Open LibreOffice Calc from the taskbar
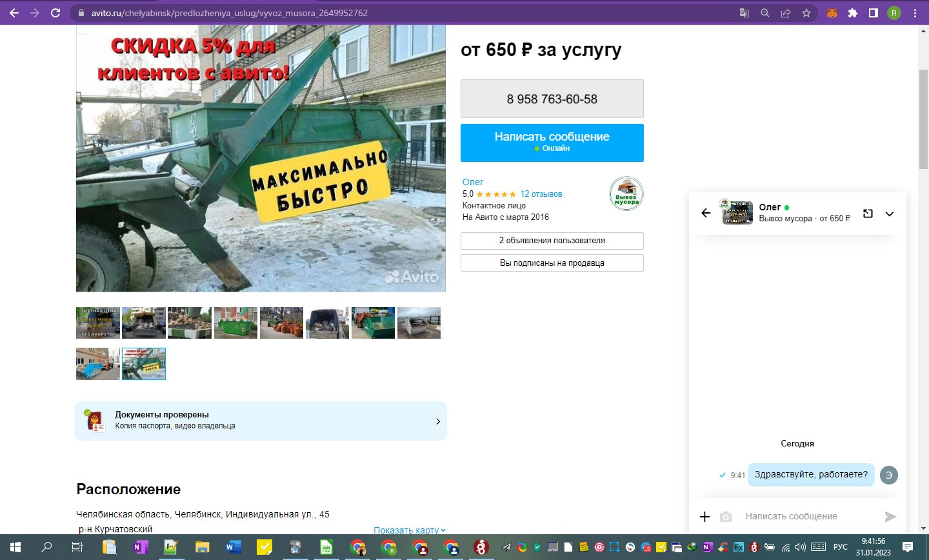929x560 pixels. 326,547
